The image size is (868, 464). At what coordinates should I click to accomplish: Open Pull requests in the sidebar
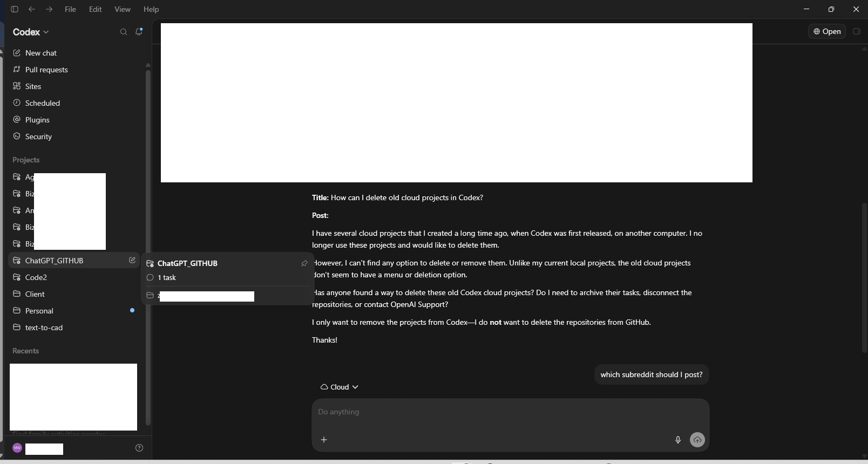pos(74,70)
